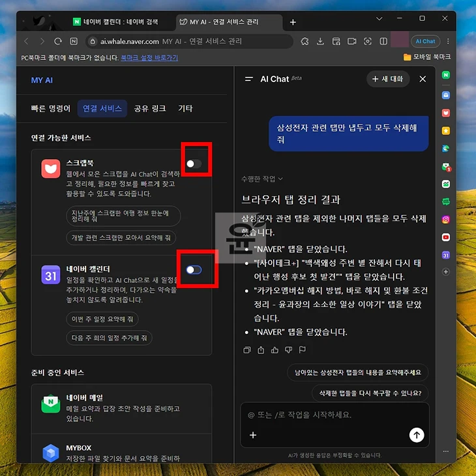
Task: Go forward to next page
Action: pos(42,41)
